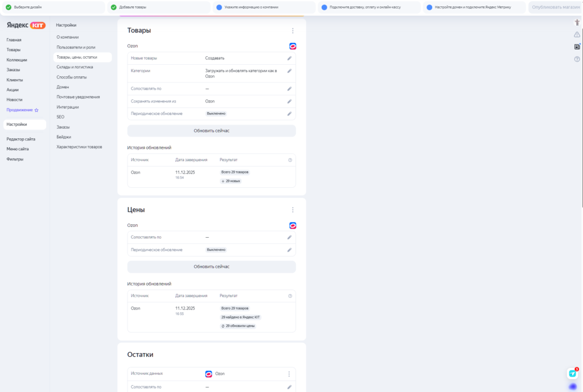Open Редактор сайта

[21, 139]
